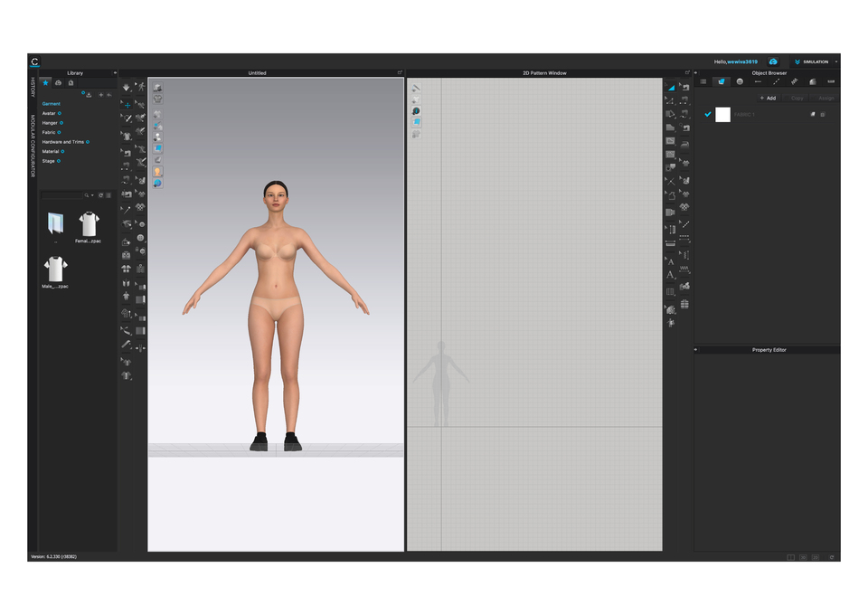The width and height of the screenshot is (868, 615).
Task: Select the blue Select/Move crosshair tool
Action: click(x=127, y=104)
